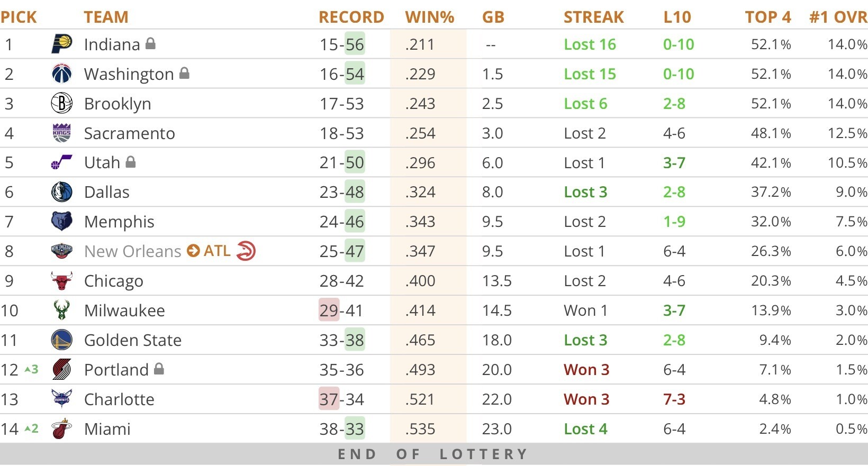Click the Milwaukee Bucks logo
This screenshot has height=466, width=868.
[61, 310]
